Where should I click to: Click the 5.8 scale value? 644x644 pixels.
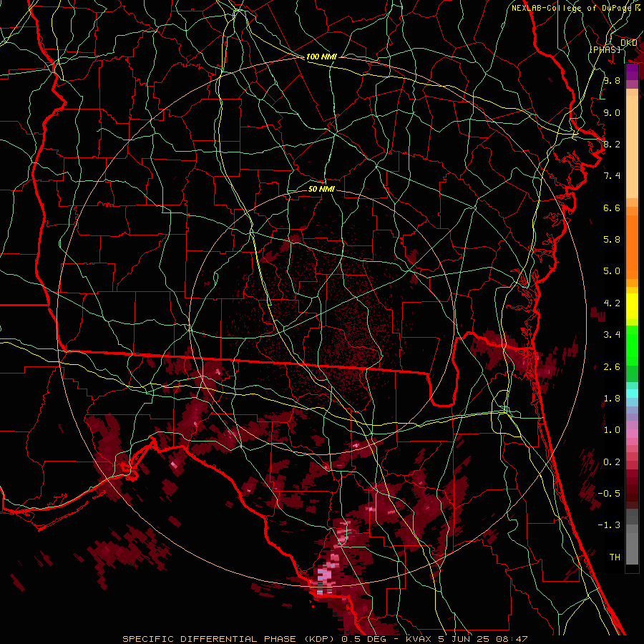point(612,240)
